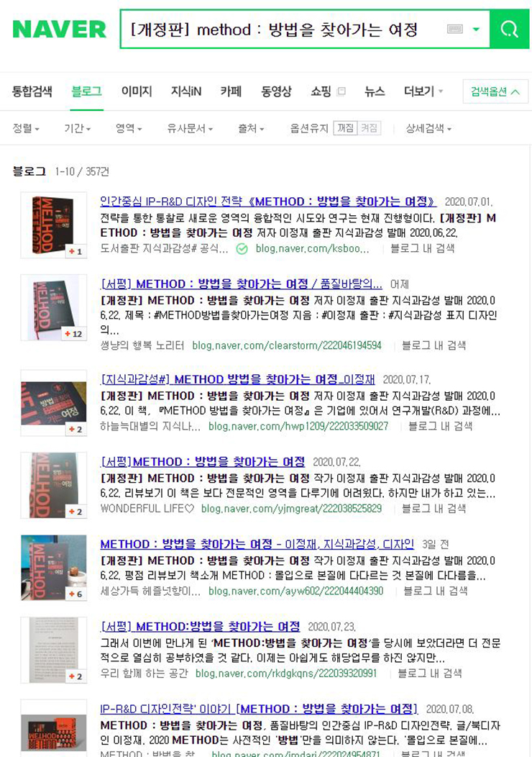Viewport: 532px width, 757px height.
Task: Click the +12 image count badge
Action: coord(74,334)
